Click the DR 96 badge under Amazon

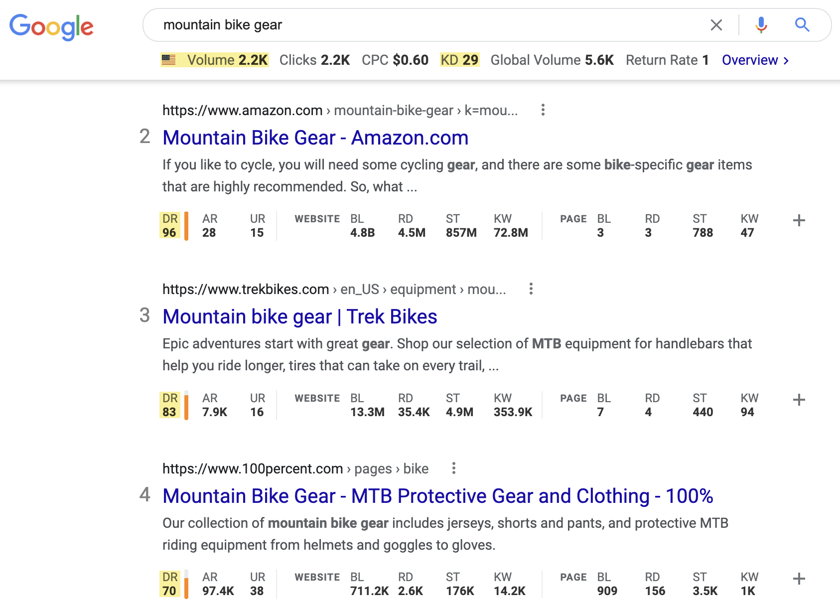[x=170, y=225]
